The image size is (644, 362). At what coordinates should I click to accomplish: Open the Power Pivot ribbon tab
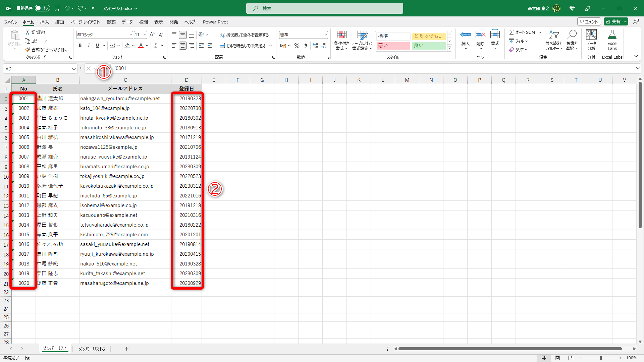tap(215, 22)
